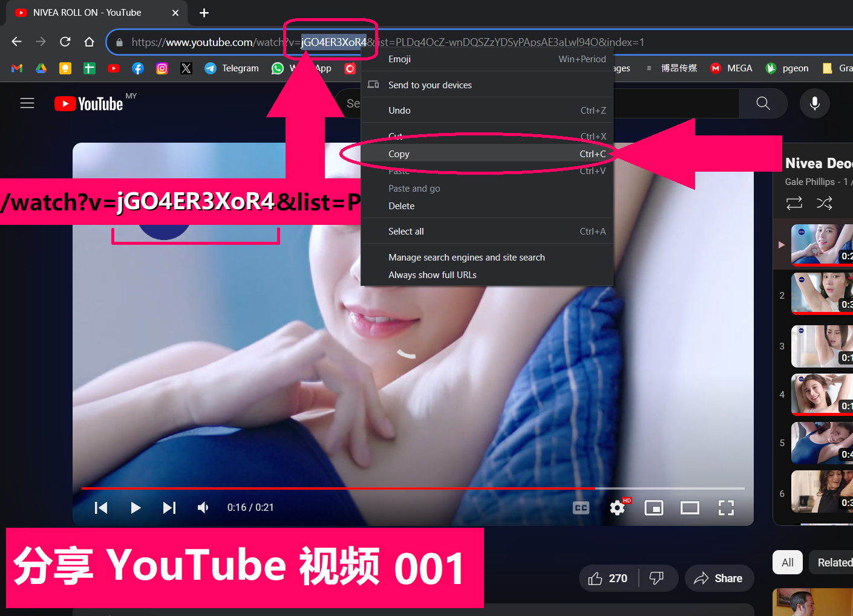Open a new browser tab
Screen dimensions: 853x616
pos(204,13)
